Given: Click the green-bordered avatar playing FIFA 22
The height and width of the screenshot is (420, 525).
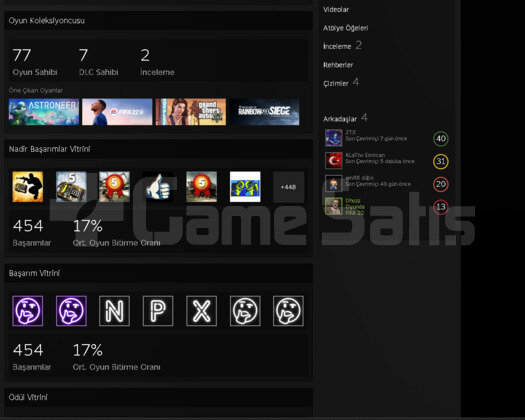Looking at the screenshot, I should [333, 206].
